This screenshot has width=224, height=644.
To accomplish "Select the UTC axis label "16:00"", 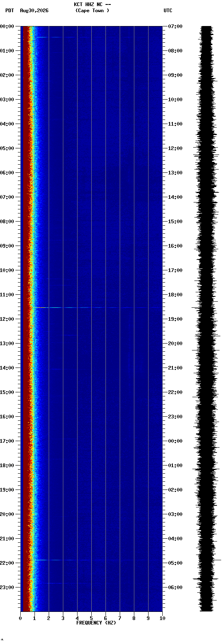I will point(175,246).
